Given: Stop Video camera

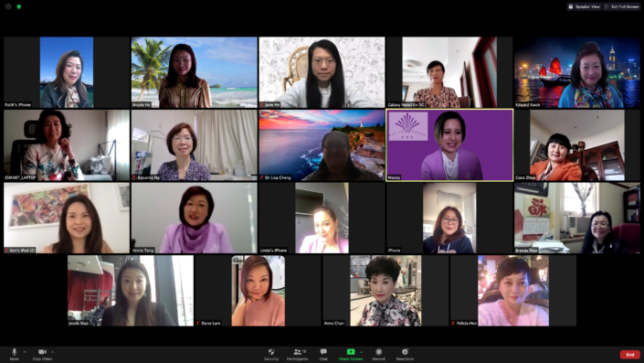Looking at the screenshot, I should point(42,354).
